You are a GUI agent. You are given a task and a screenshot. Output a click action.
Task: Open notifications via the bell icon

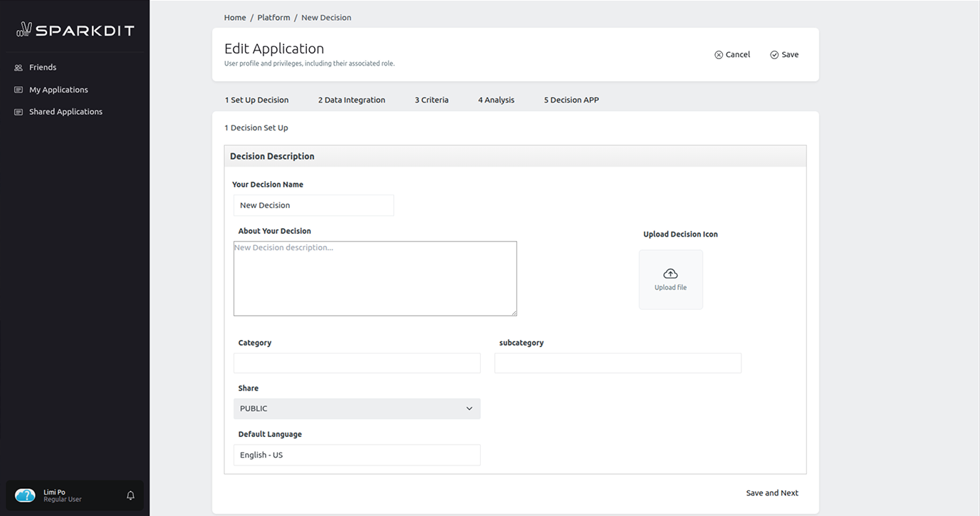130,495
